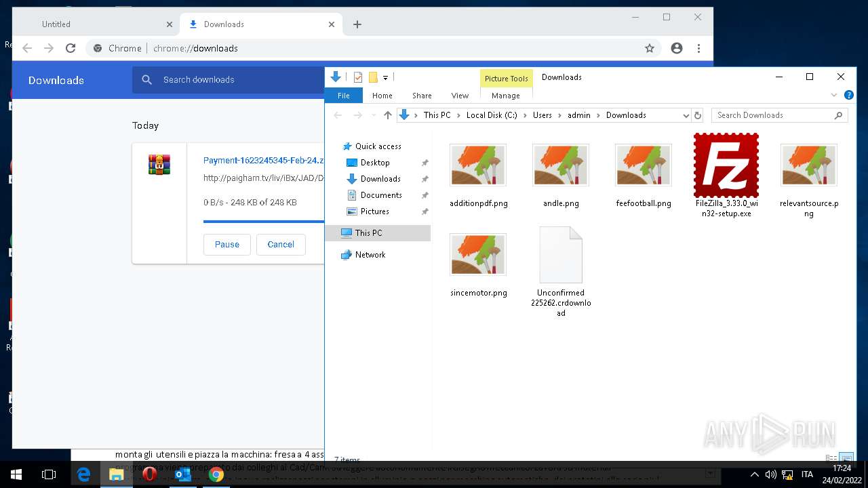This screenshot has width=868, height=488.
Task: Select FileZilla_3.33.0_win32-setup.exe icon
Action: (x=726, y=165)
